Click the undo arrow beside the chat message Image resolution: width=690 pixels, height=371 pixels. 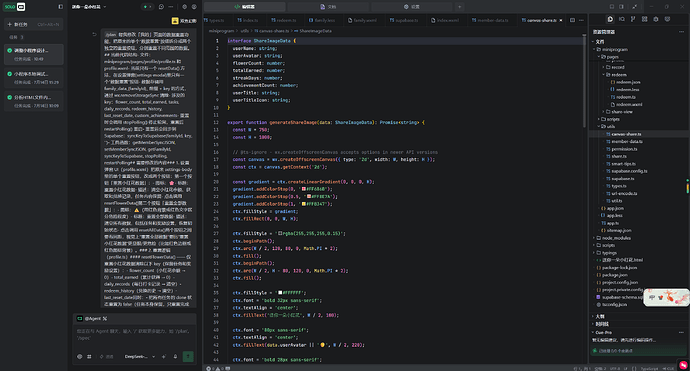click(94, 34)
